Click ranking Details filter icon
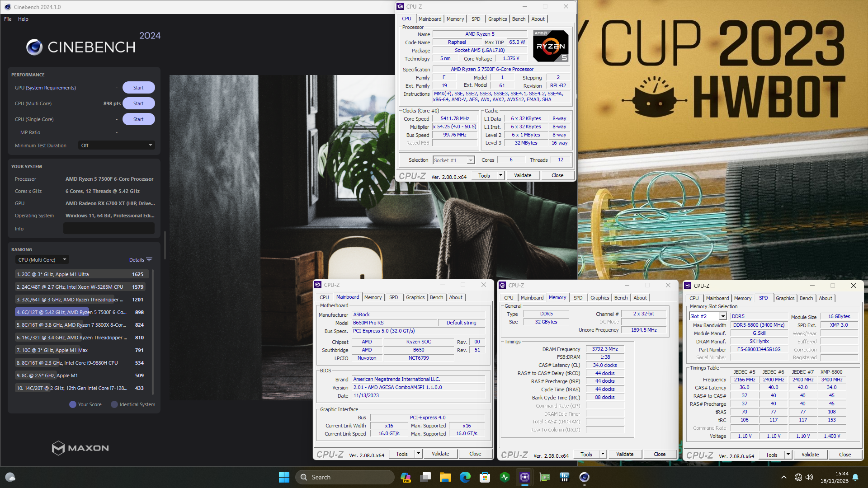 [x=149, y=260]
